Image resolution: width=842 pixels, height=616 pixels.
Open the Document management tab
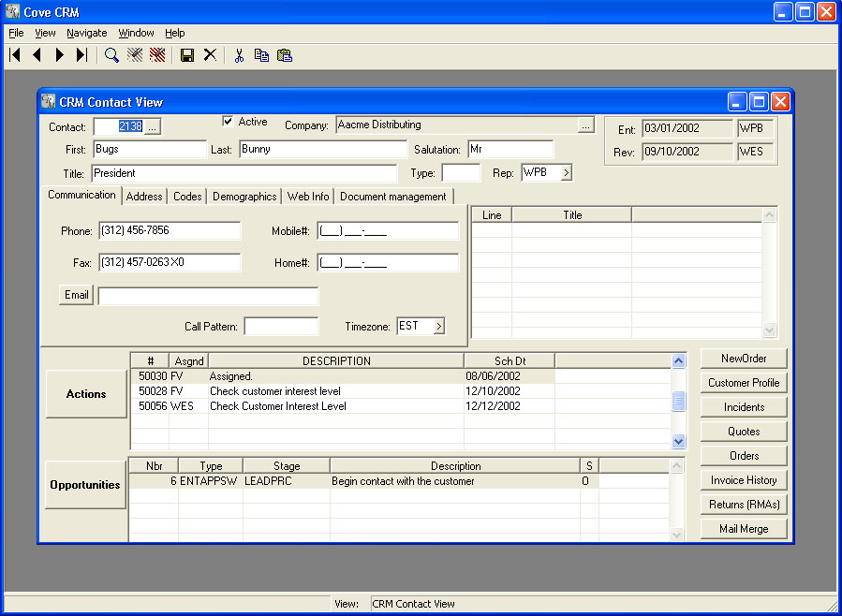(x=393, y=197)
